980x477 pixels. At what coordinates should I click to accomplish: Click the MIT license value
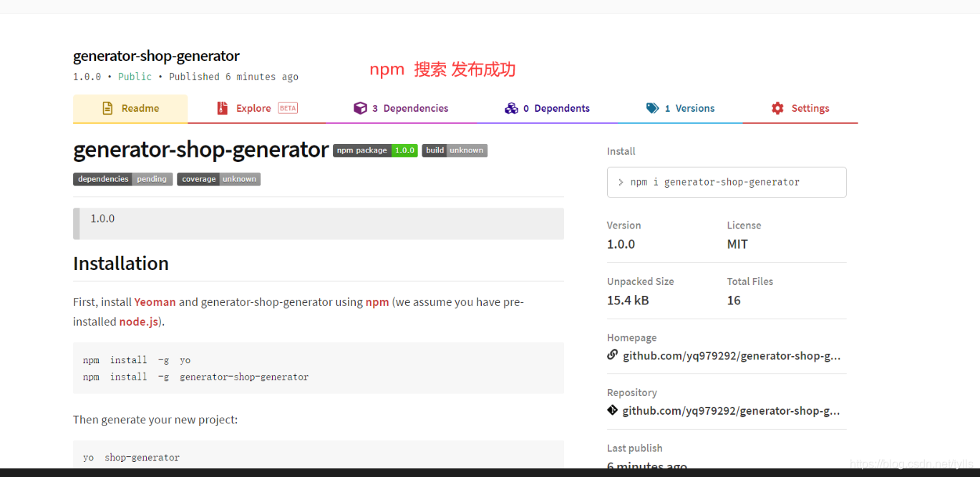(737, 244)
